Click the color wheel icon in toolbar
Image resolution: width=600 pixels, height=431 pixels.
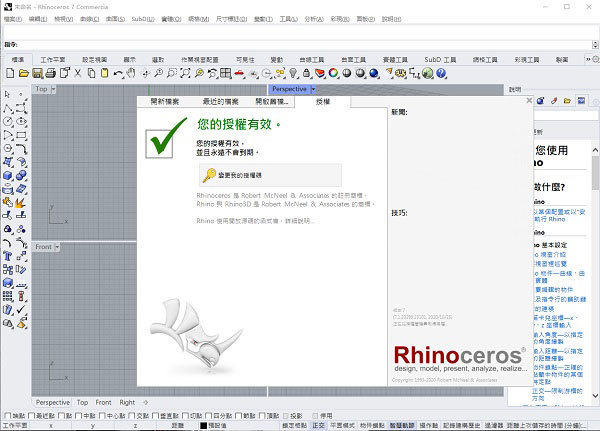tap(333, 73)
